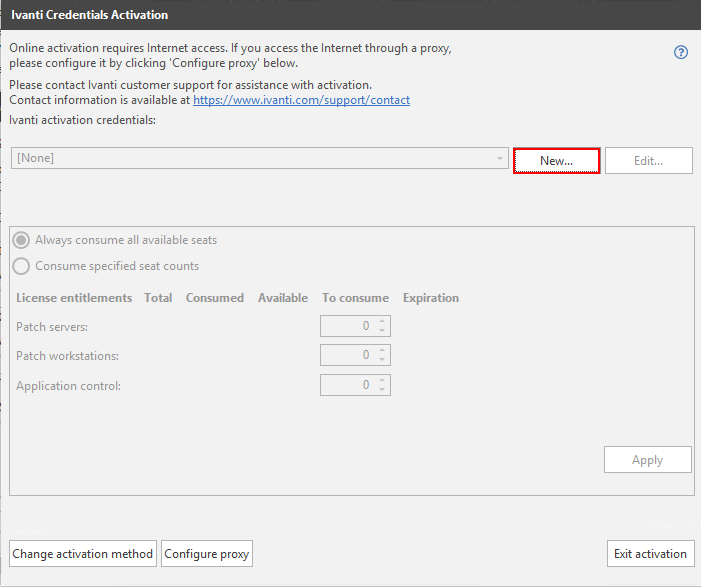Click the Total column header
The image size is (701, 587).
pyautogui.click(x=158, y=298)
